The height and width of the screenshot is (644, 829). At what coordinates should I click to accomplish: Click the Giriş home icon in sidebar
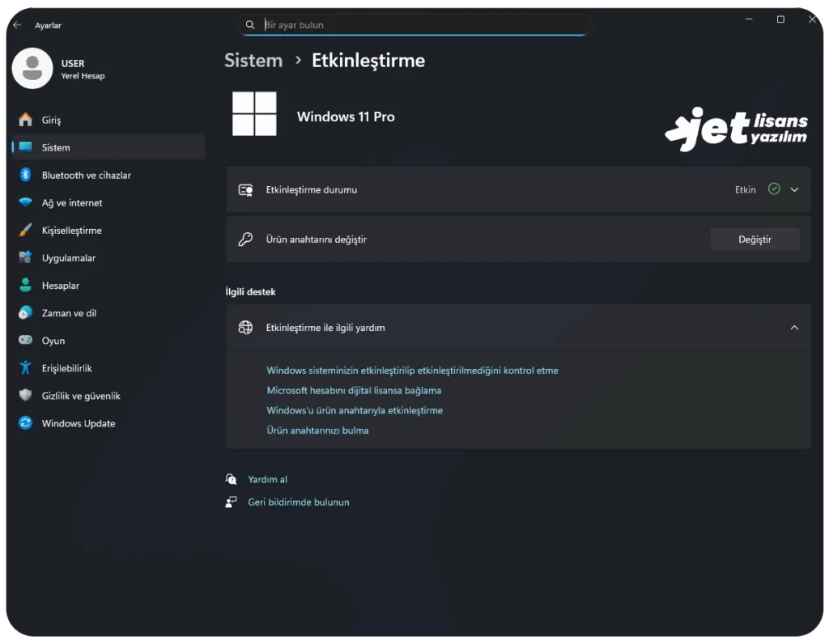click(25, 120)
